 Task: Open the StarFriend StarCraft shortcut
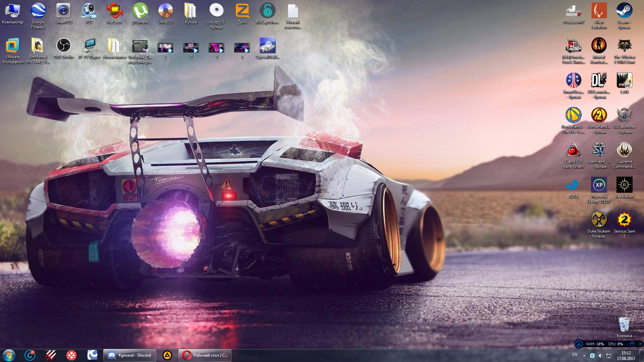pyautogui.click(x=599, y=155)
